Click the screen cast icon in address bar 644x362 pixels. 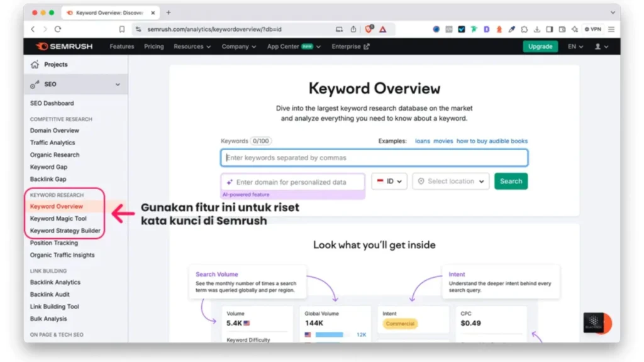click(x=339, y=29)
